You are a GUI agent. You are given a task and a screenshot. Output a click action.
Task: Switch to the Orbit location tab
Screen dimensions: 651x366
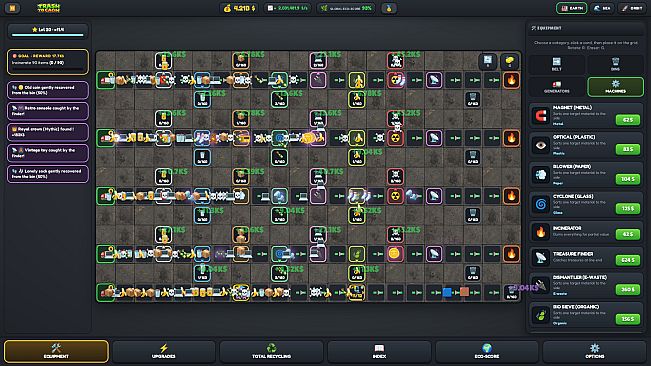(632, 8)
